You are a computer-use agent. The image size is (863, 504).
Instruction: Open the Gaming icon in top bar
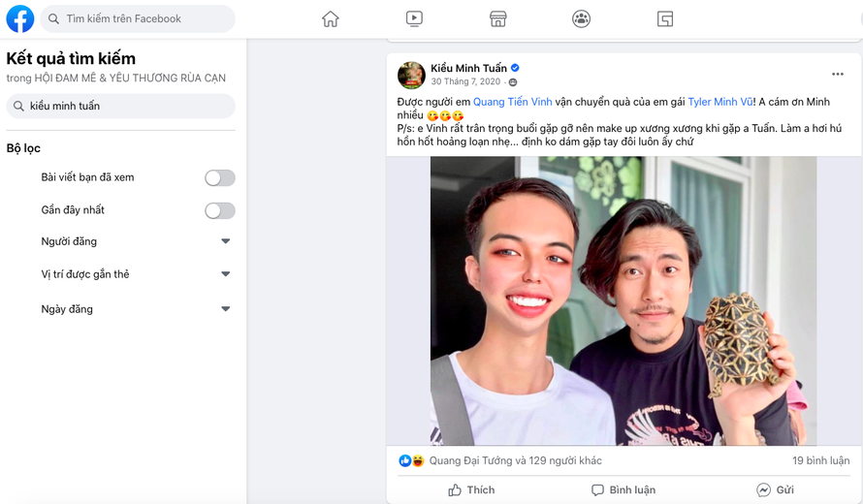click(665, 18)
